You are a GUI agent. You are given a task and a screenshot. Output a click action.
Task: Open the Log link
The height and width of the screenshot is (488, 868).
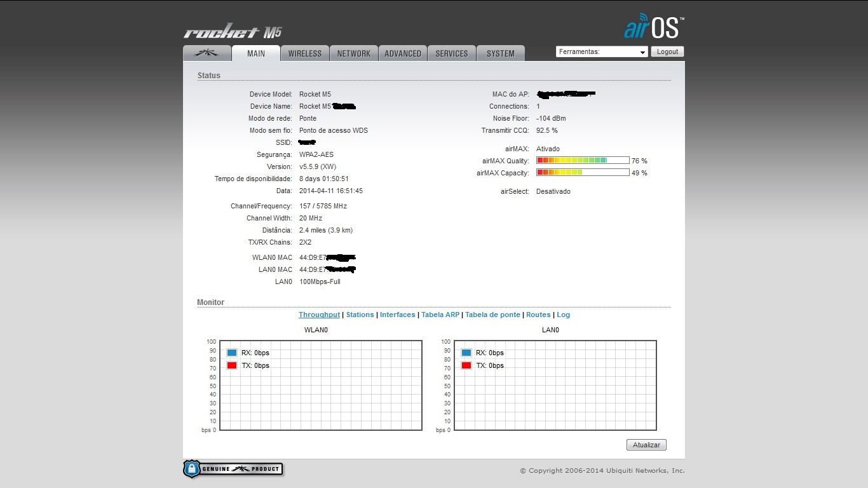point(564,315)
